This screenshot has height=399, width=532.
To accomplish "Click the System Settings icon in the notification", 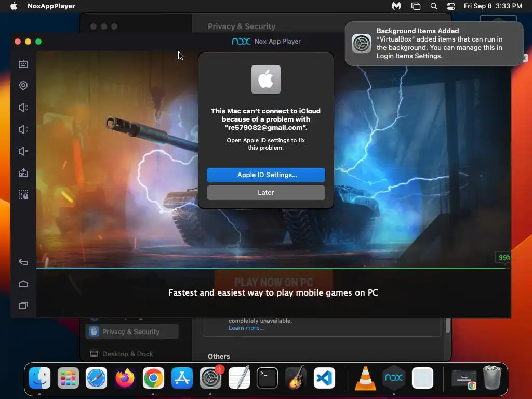I will coord(362,44).
